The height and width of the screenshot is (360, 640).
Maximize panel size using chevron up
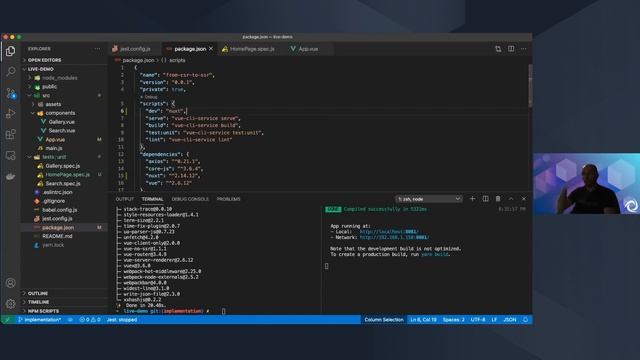[x=511, y=199]
